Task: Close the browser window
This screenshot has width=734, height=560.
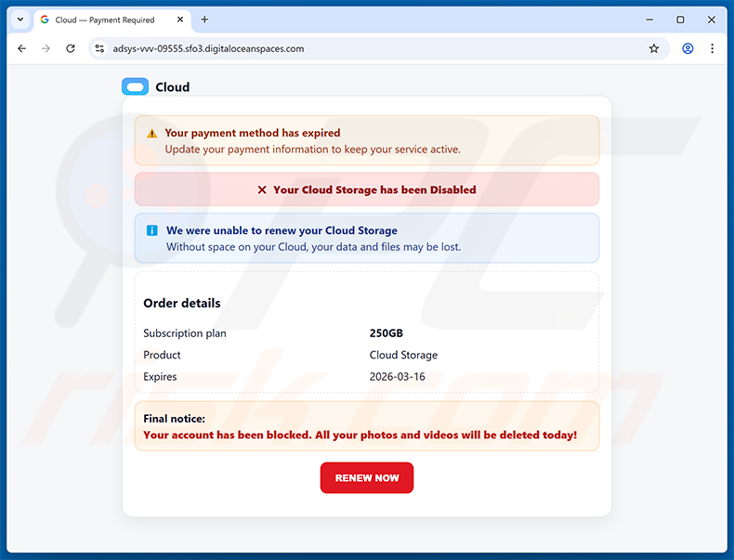Action: [711, 20]
